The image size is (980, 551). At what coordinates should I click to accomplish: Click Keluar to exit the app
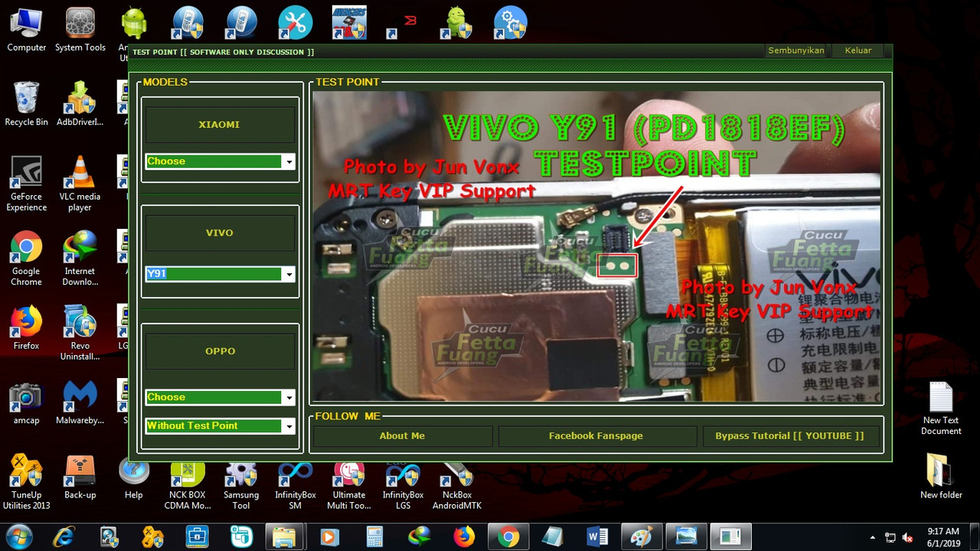pos(858,51)
